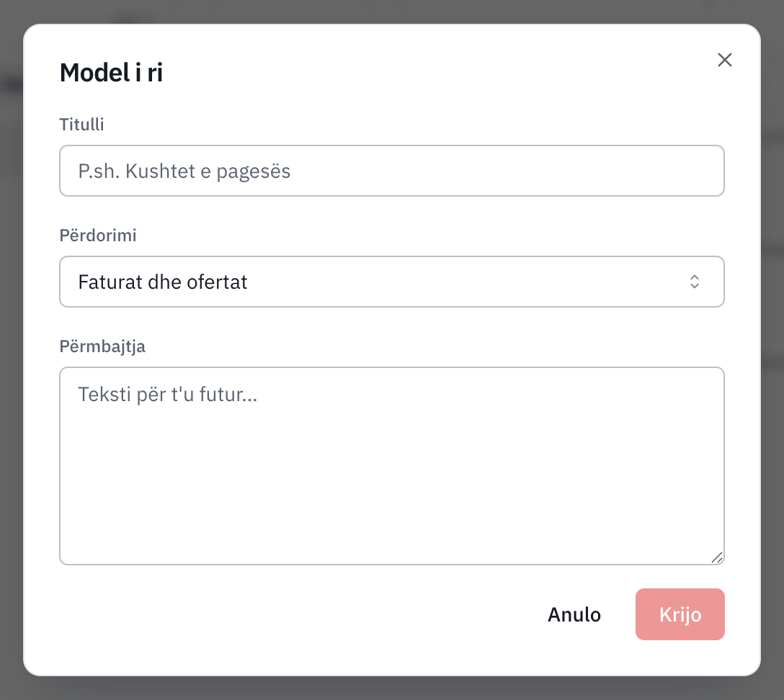The width and height of the screenshot is (784, 700).
Task: Click the Përdorimi label
Action: [x=98, y=235]
